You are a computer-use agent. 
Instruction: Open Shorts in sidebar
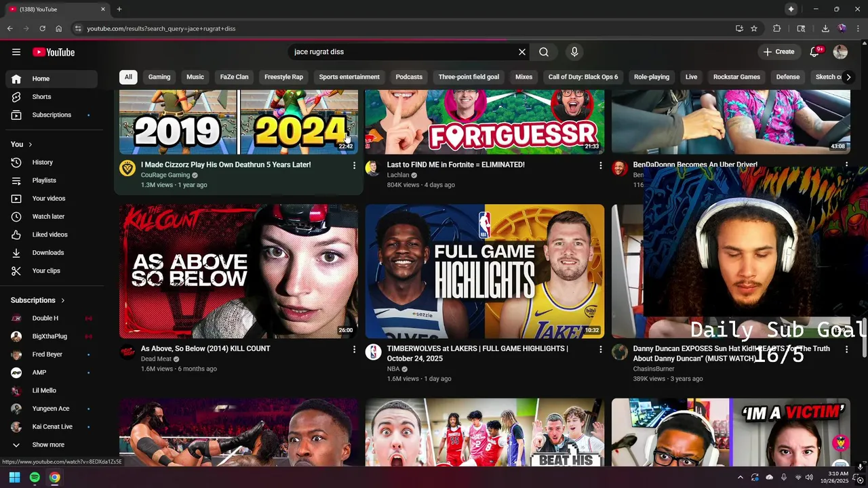coord(52,97)
